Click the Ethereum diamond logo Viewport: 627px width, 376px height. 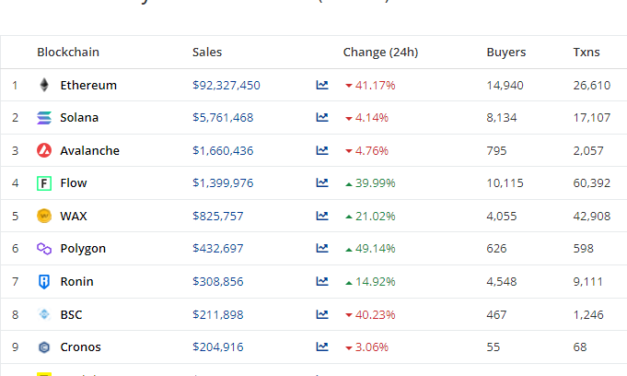click(44, 85)
